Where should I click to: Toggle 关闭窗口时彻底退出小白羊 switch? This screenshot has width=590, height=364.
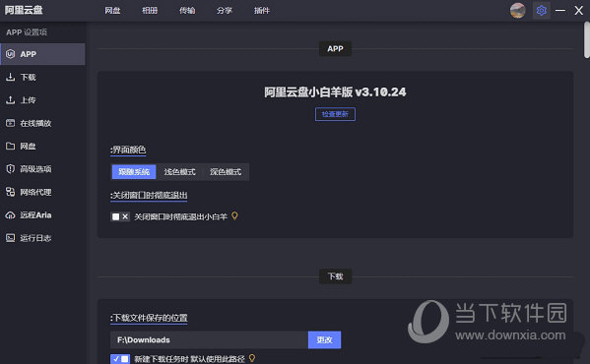click(120, 216)
